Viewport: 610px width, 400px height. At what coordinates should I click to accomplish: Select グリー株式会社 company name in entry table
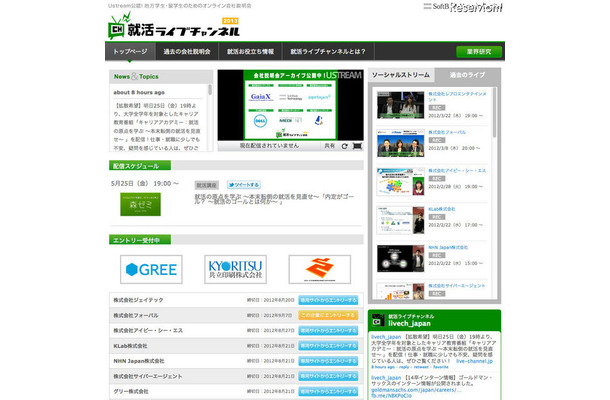click(x=131, y=391)
